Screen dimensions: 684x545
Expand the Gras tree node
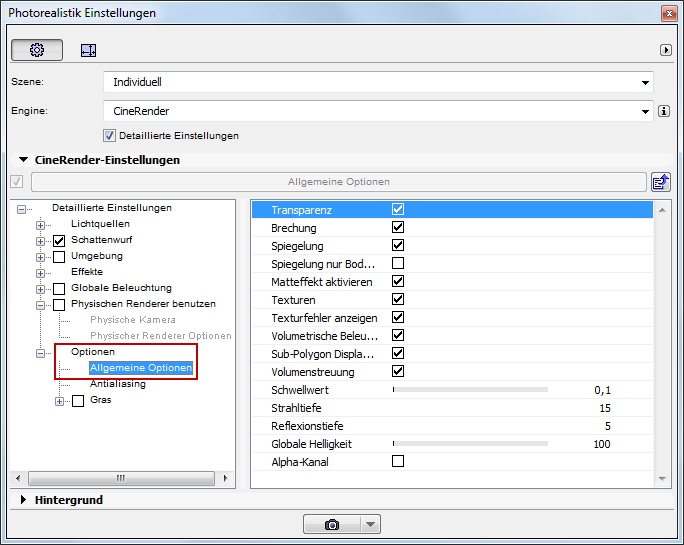tap(59, 401)
